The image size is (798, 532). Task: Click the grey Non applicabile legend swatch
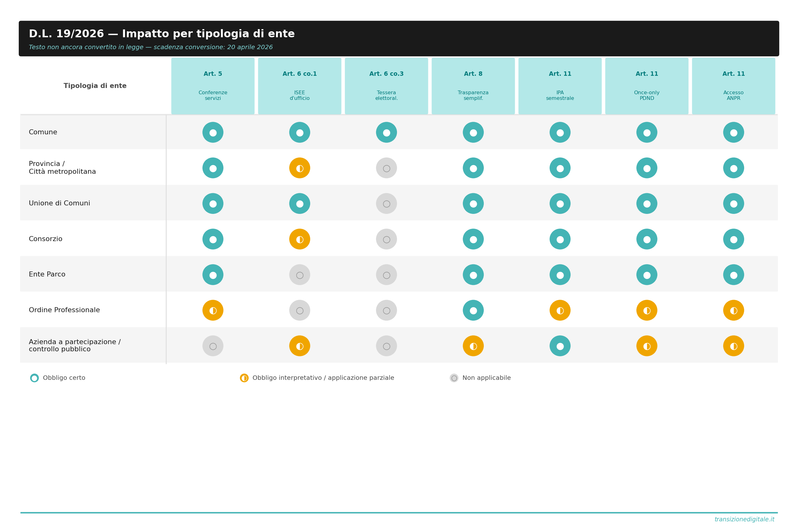tap(454, 378)
